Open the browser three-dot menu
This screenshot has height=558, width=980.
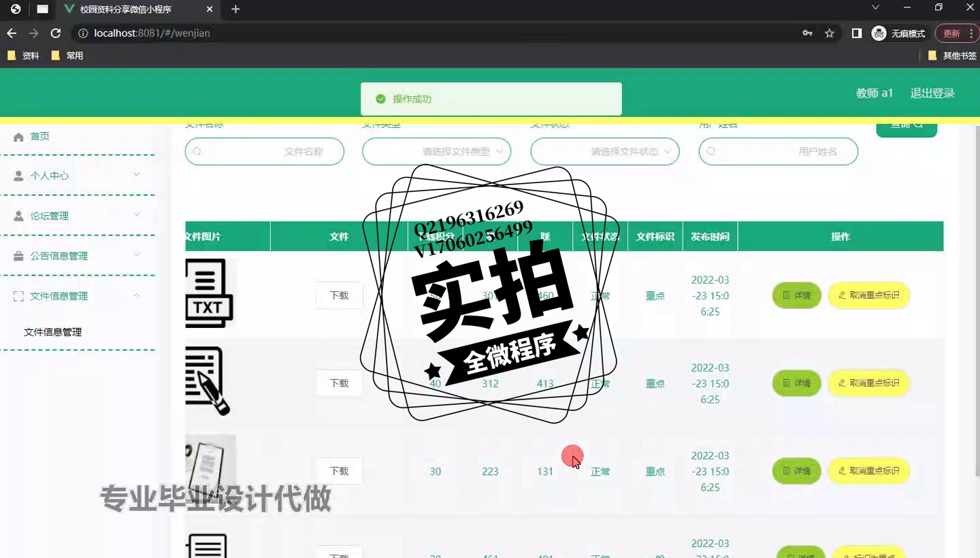tap(972, 33)
